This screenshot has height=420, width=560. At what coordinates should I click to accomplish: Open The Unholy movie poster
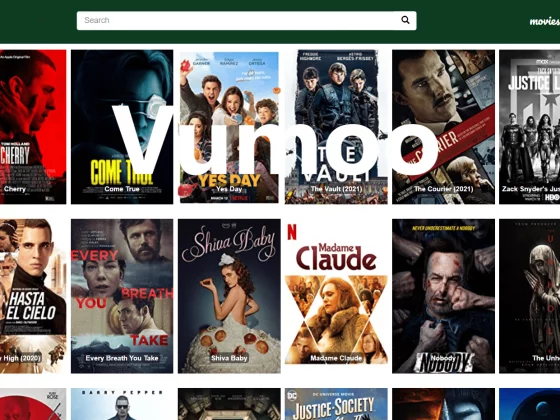(530, 296)
